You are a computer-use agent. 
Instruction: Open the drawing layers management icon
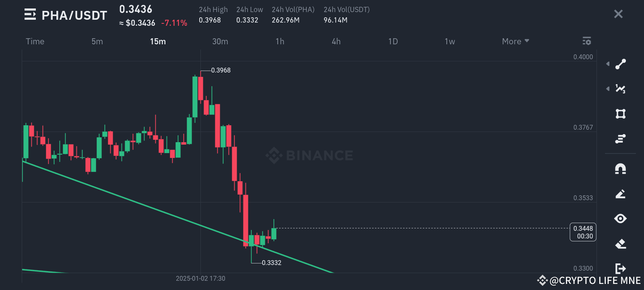(621, 139)
